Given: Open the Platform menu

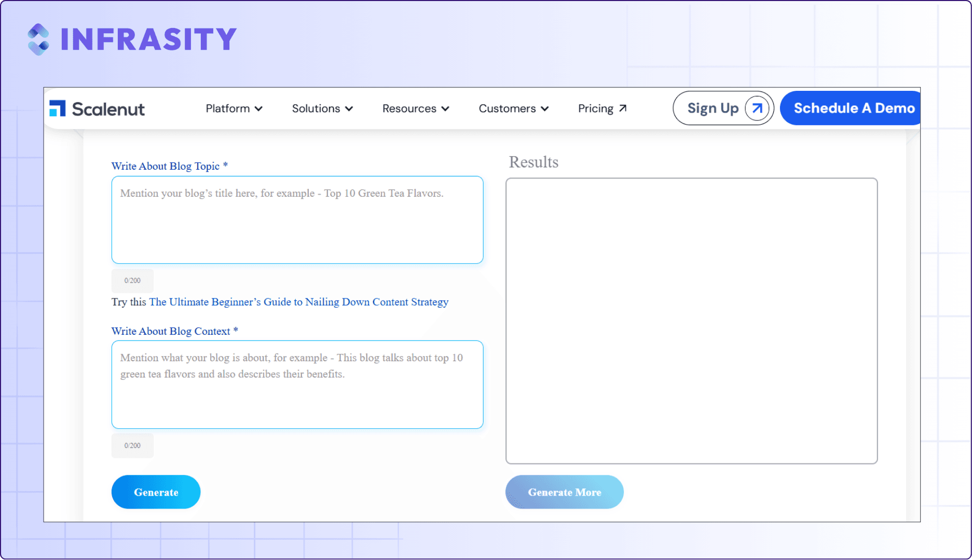Looking at the screenshot, I should point(234,108).
